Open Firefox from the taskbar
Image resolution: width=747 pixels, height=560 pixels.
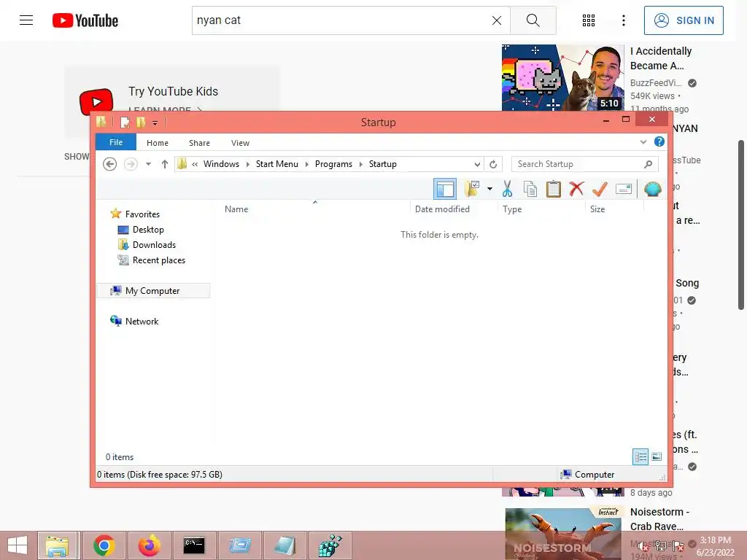click(149, 545)
